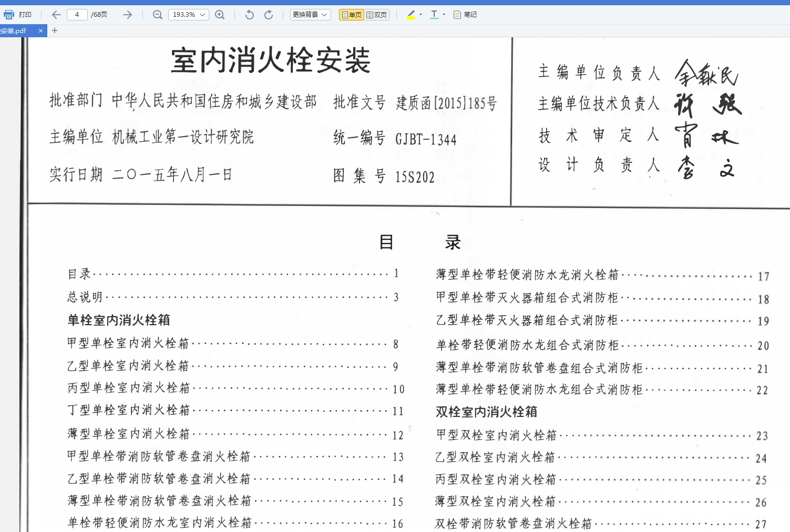Click the effective date 二〇一五年八月一日
This screenshot has width=790, height=532.
172,175
